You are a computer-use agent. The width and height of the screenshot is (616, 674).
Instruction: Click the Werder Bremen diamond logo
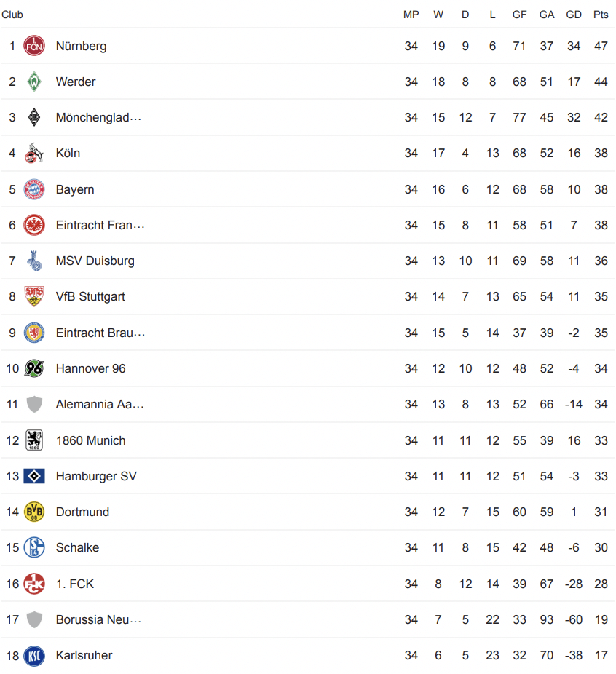tap(34, 82)
